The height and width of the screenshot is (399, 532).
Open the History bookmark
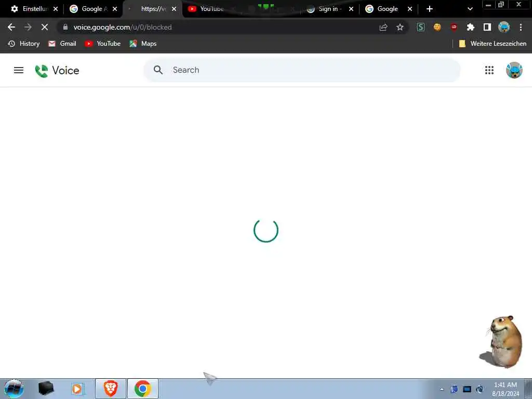coord(24,44)
